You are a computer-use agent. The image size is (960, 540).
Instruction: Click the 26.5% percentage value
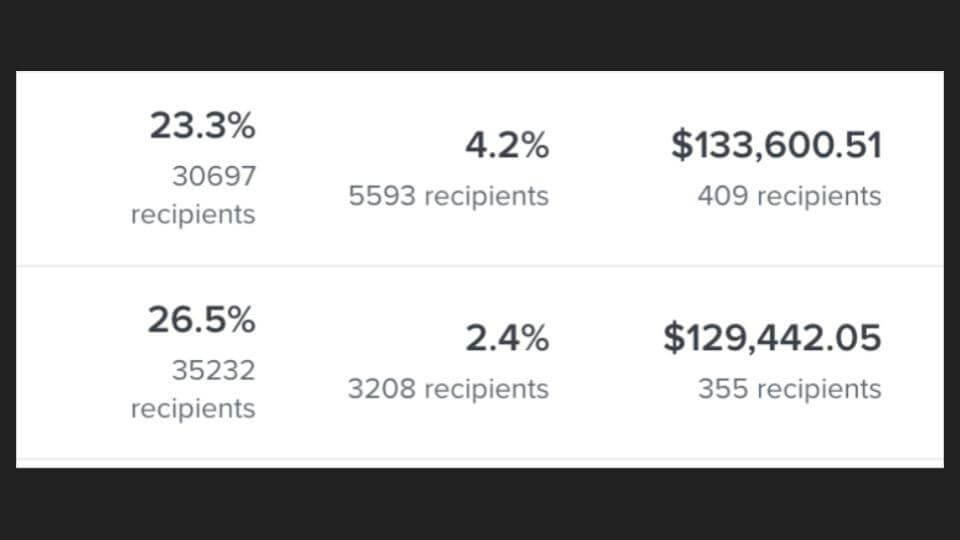[201, 320]
